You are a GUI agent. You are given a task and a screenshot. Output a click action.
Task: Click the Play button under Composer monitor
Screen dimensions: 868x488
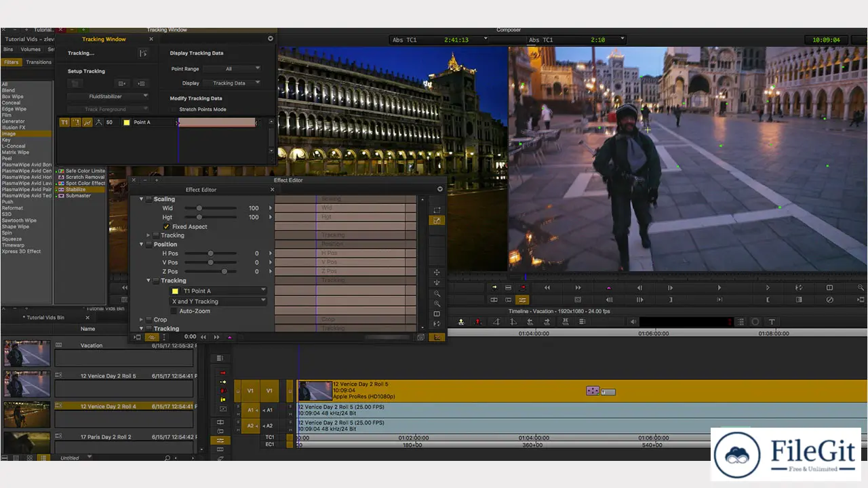pyautogui.click(x=719, y=288)
